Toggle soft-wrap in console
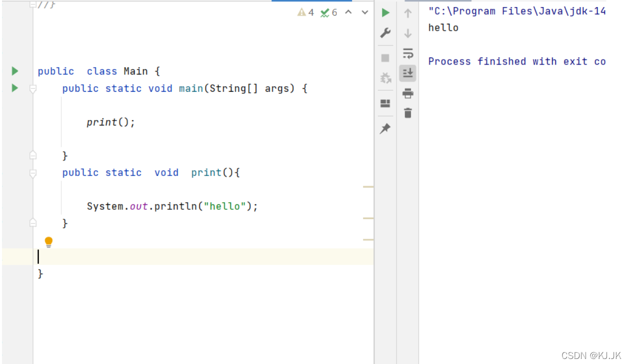This screenshot has height=364, width=629. pyautogui.click(x=408, y=53)
